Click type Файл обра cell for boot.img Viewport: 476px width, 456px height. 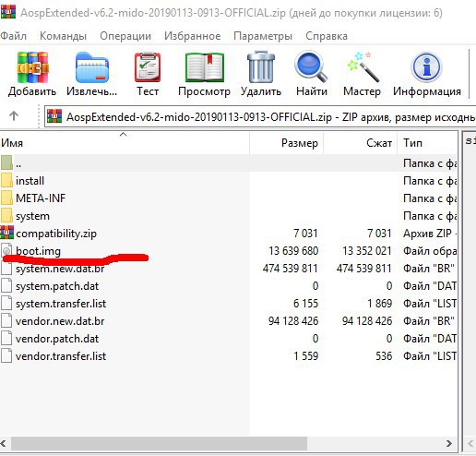(x=430, y=251)
